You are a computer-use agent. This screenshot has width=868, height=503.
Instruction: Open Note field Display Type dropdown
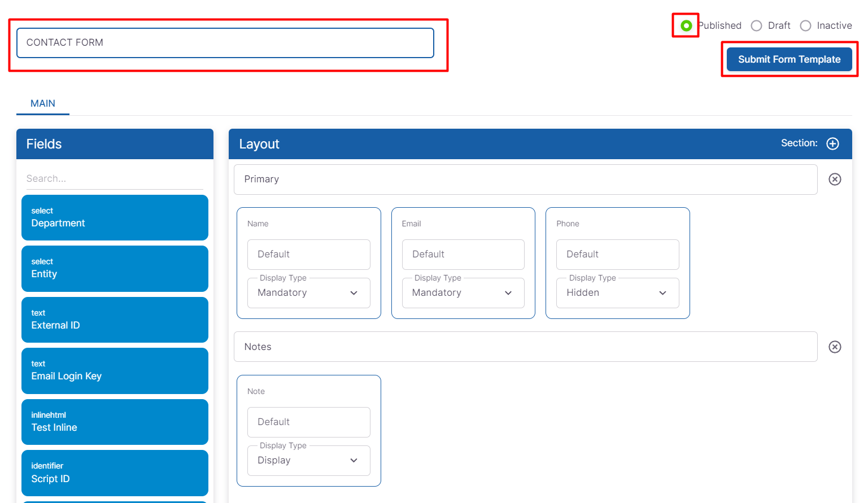pos(308,461)
